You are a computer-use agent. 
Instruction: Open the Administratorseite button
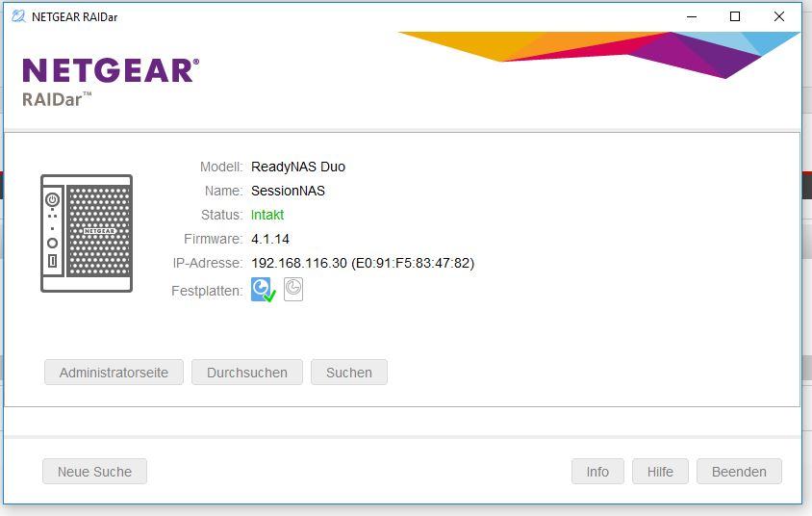click(x=114, y=373)
